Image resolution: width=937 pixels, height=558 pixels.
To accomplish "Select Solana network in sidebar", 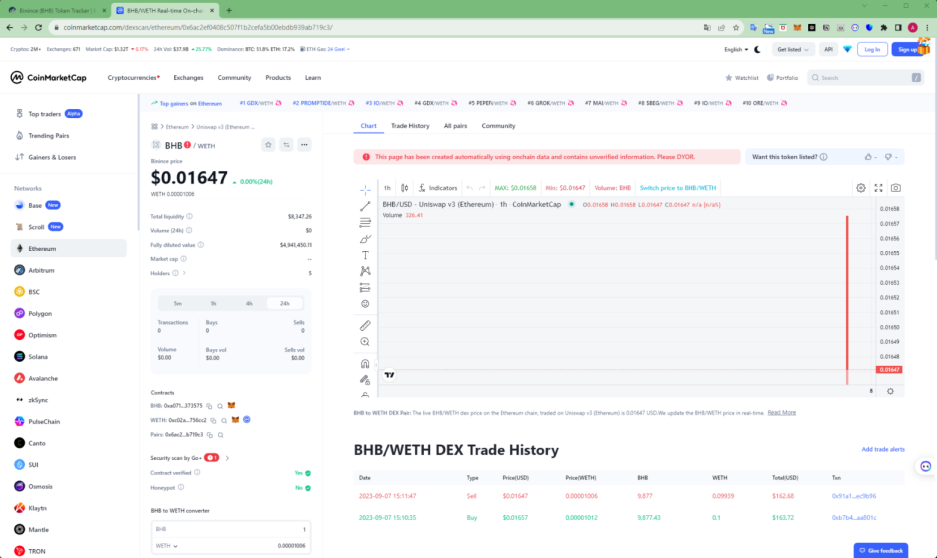I will pyautogui.click(x=38, y=357).
